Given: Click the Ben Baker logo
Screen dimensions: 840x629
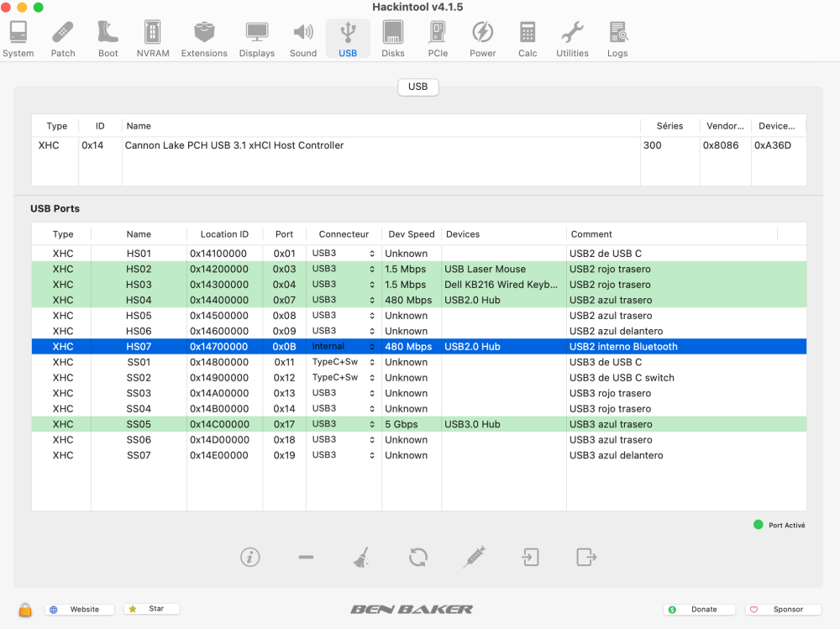Looking at the screenshot, I should coord(412,609).
